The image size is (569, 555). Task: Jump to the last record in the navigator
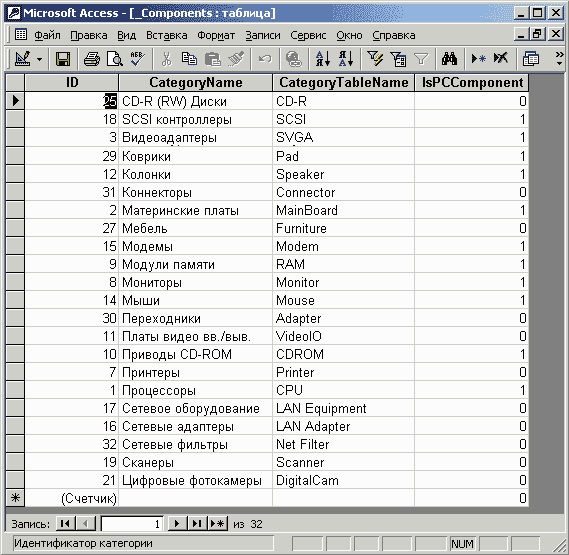[197, 523]
